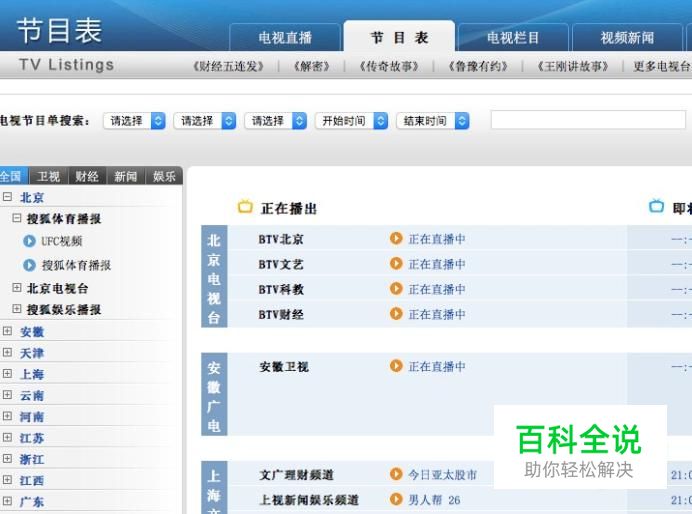This screenshot has width=692, height=514.
Task: Click play icon beside 搜狐体育播报 leaf item
Action: click(29, 265)
